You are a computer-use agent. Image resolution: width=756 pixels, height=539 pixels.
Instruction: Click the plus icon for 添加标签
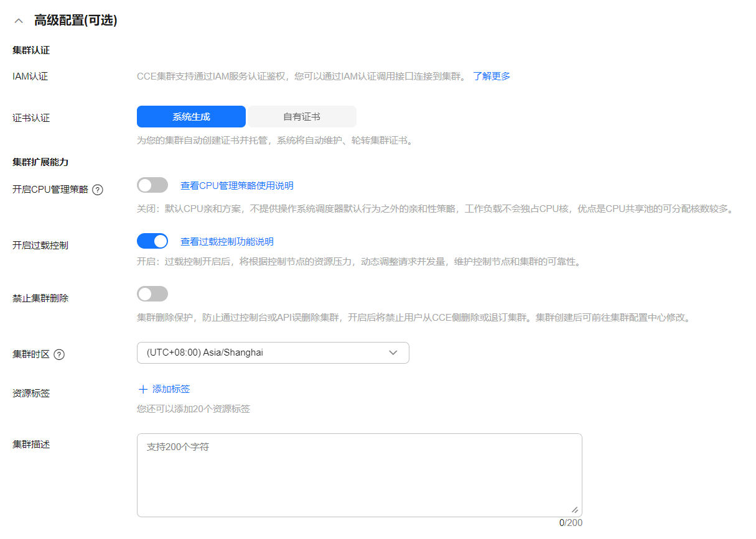click(143, 389)
